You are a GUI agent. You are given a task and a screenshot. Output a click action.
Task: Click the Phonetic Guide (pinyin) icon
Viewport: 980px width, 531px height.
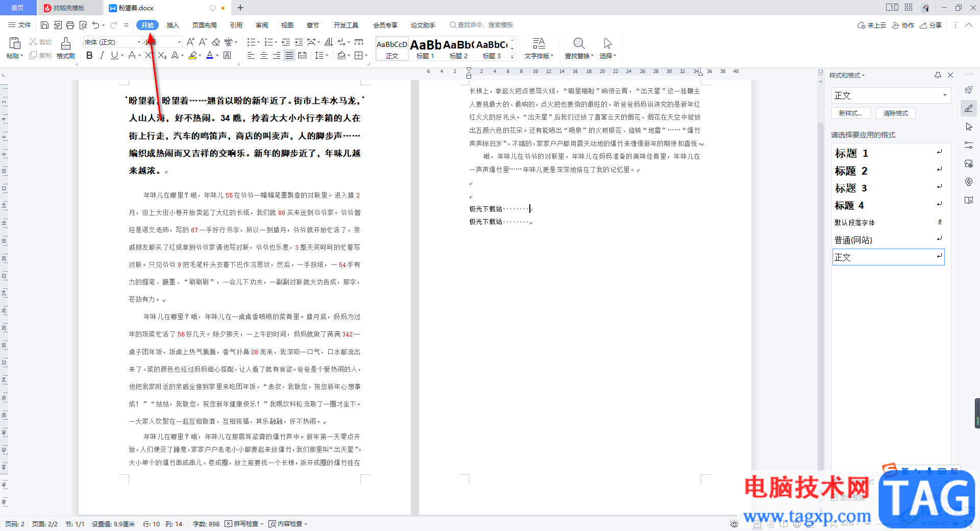228,42
